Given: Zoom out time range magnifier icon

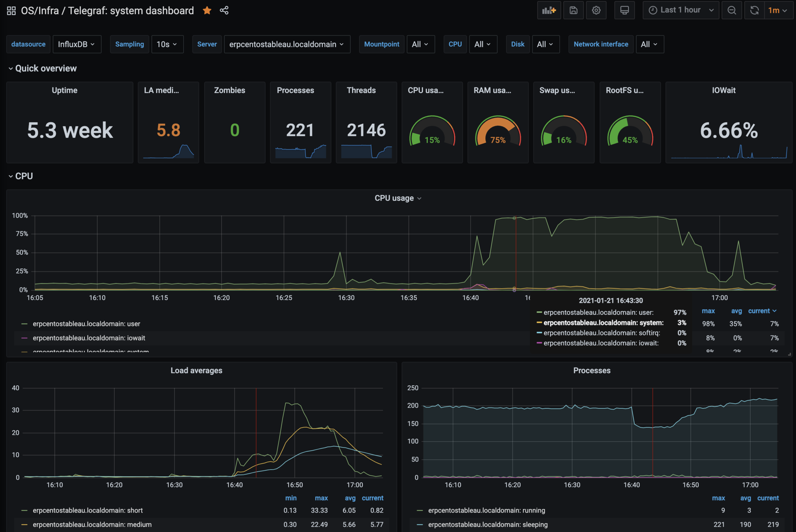Looking at the screenshot, I should (x=732, y=10).
